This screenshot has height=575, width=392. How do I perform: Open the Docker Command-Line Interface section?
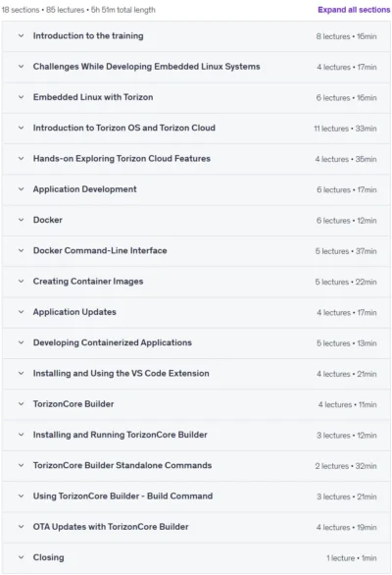click(x=196, y=251)
